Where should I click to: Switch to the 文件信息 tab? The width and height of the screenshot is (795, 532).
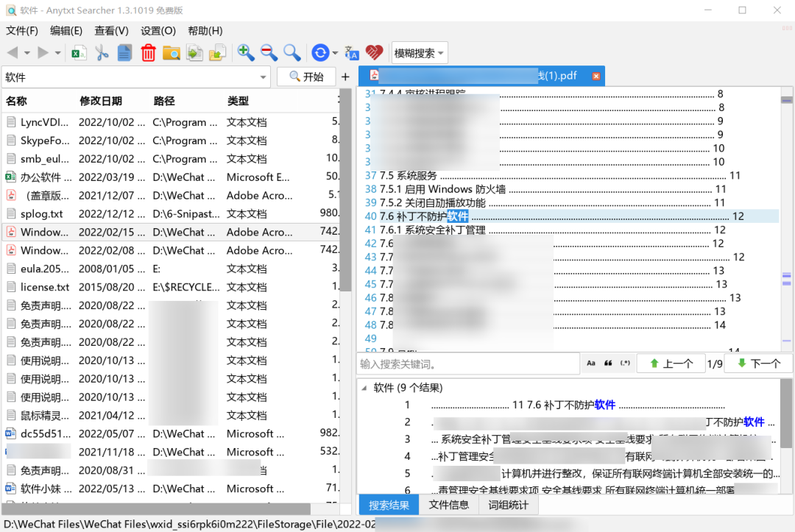pos(449,505)
